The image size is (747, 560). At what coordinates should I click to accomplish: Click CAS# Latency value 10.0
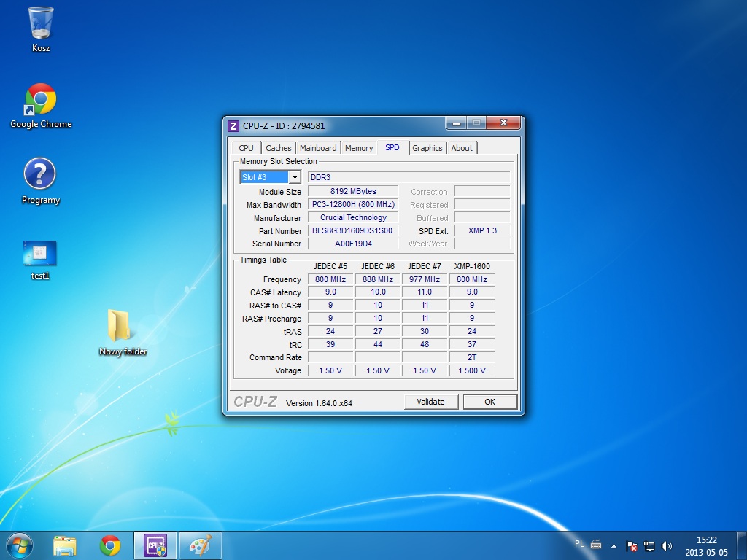pyautogui.click(x=378, y=292)
